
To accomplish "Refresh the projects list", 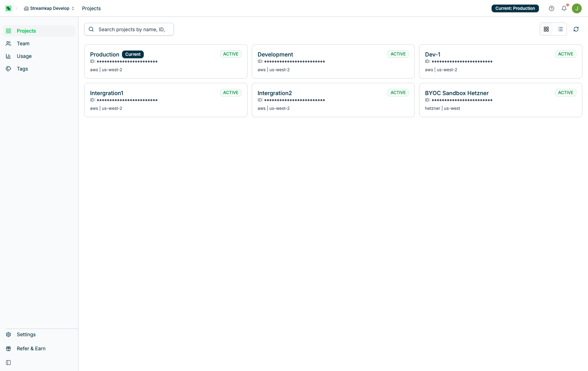I will click(576, 29).
